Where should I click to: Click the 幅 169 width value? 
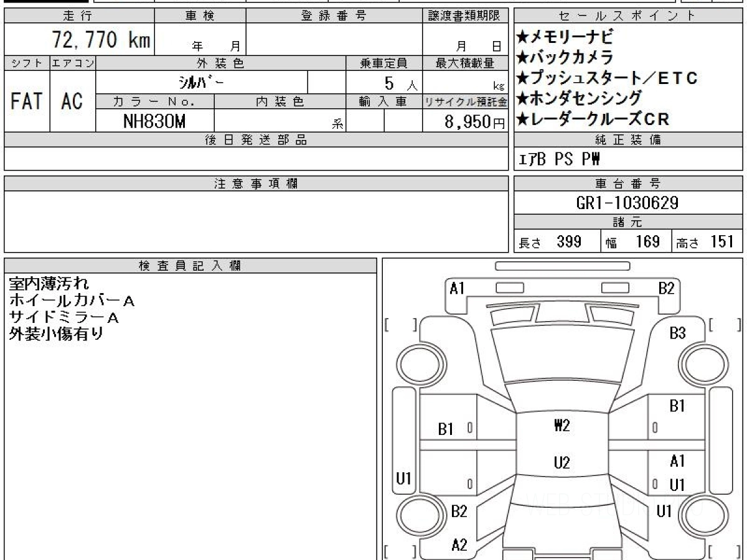point(634,241)
